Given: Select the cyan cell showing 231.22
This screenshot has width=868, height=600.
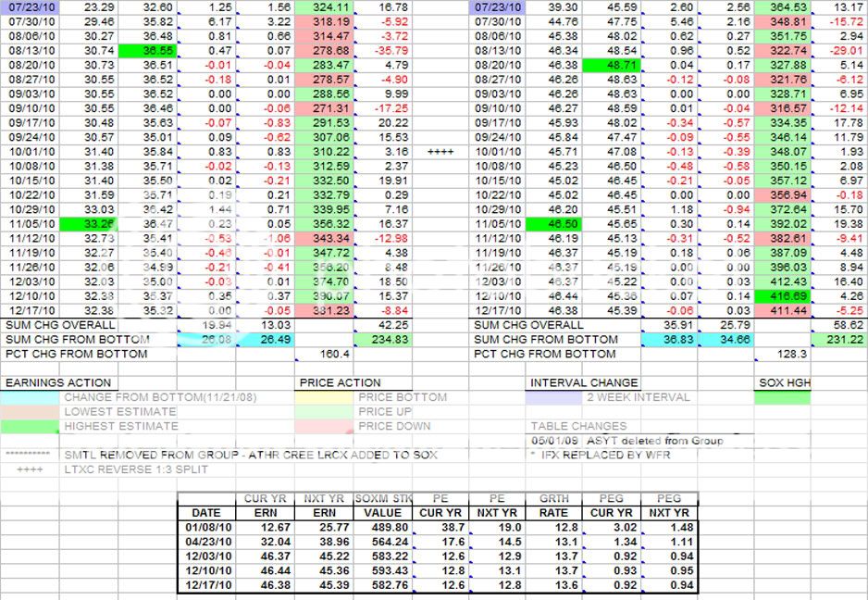Looking at the screenshot, I should point(838,339).
